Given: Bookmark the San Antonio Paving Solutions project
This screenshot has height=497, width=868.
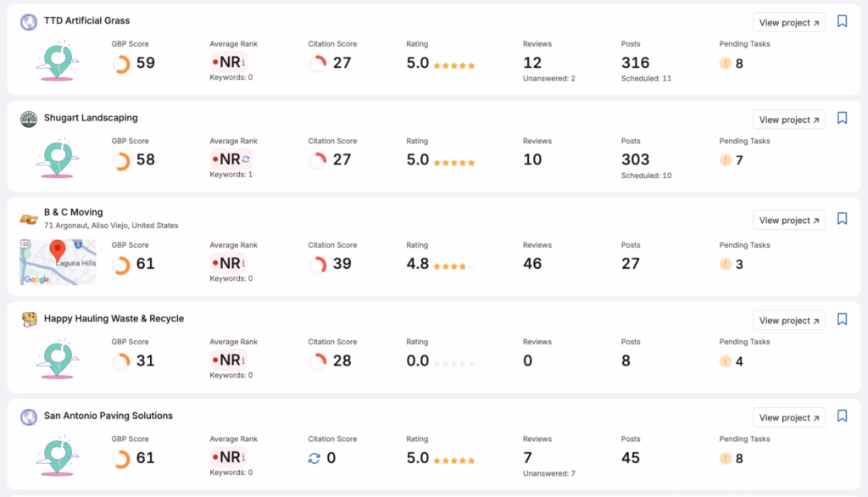Looking at the screenshot, I should (x=842, y=416).
